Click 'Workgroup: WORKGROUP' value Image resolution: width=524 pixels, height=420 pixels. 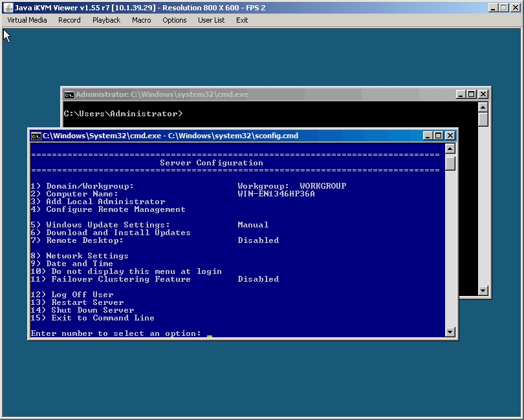[x=292, y=186]
